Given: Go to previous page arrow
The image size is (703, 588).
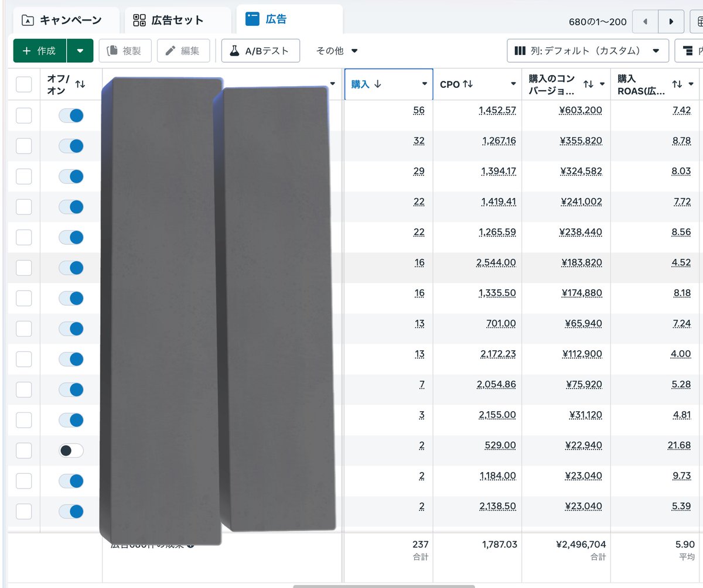Looking at the screenshot, I should (x=646, y=22).
